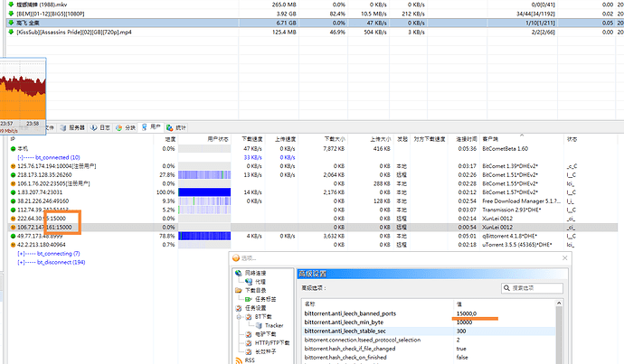
Task: Select bittorrent.anti_leech_min_byte option row
Action: pyautogui.click(x=428, y=322)
